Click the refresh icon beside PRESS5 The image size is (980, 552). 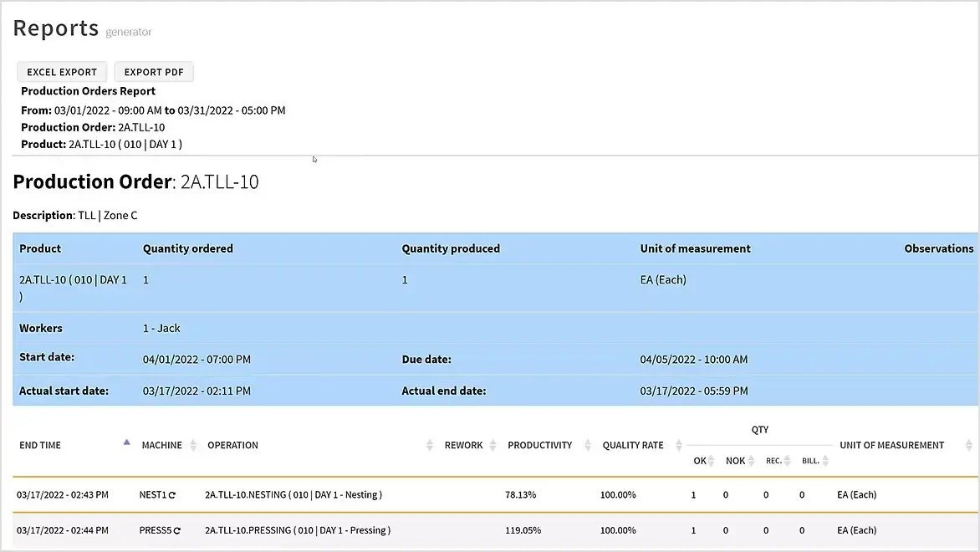[177, 531]
